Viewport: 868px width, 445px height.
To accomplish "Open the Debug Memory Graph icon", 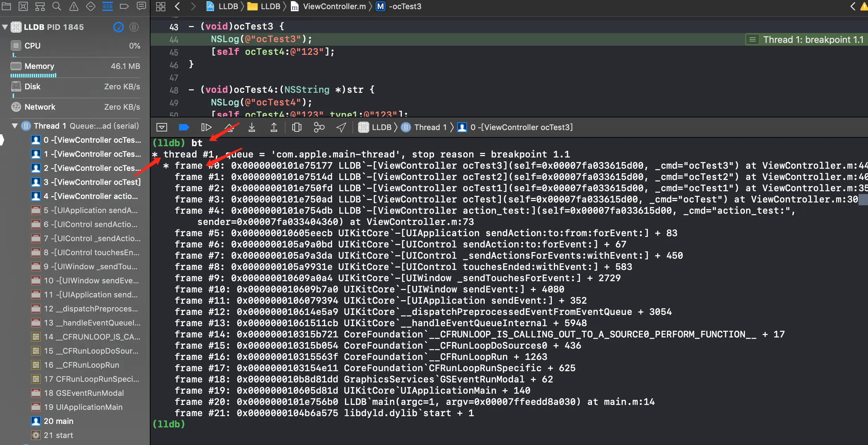I will [319, 127].
